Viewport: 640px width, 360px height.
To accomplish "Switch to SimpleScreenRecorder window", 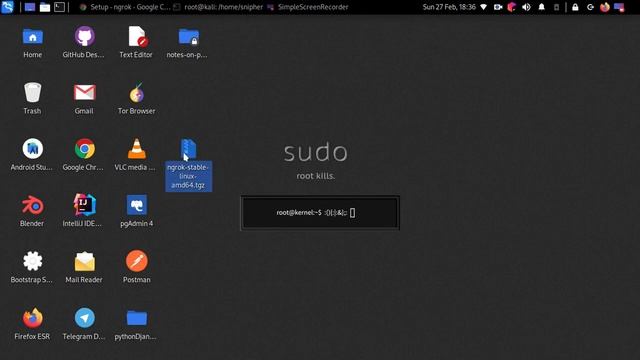I will (x=308, y=7).
